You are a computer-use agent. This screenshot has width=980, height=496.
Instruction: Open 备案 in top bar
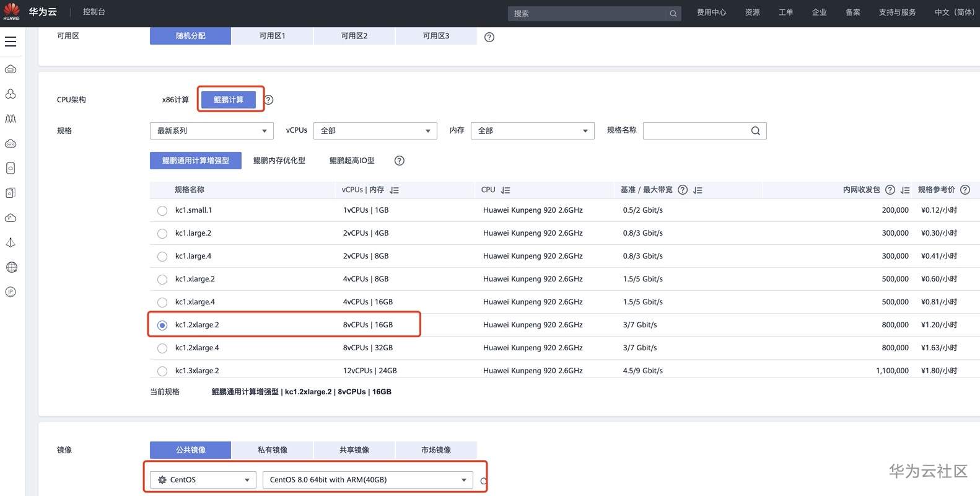click(853, 12)
